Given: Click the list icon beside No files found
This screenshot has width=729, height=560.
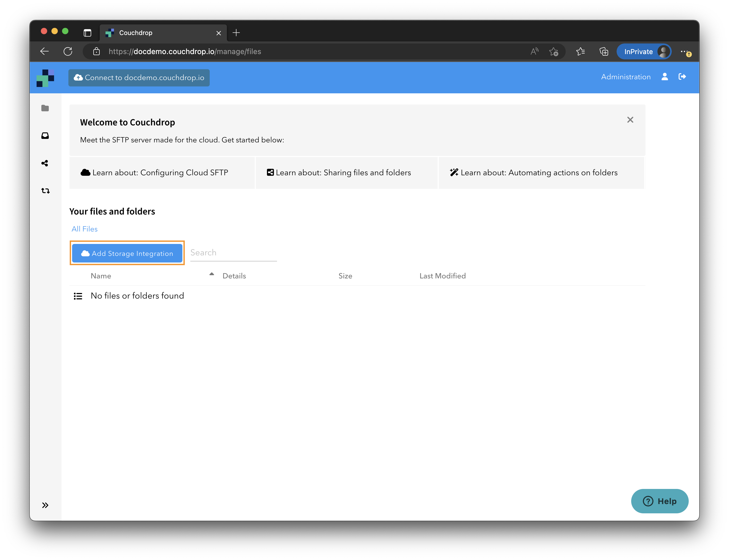Looking at the screenshot, I should click(78, 296).
